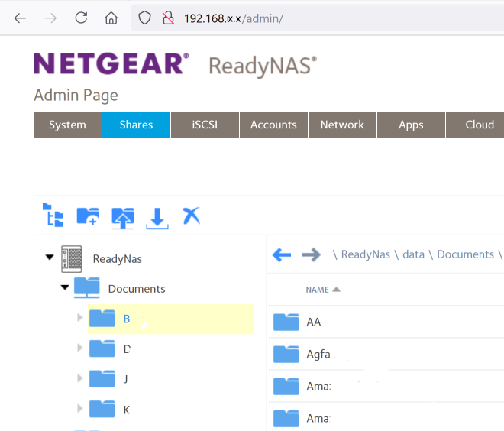
Task: Expand the K folder in tree
Action: (x=79, y=408)
